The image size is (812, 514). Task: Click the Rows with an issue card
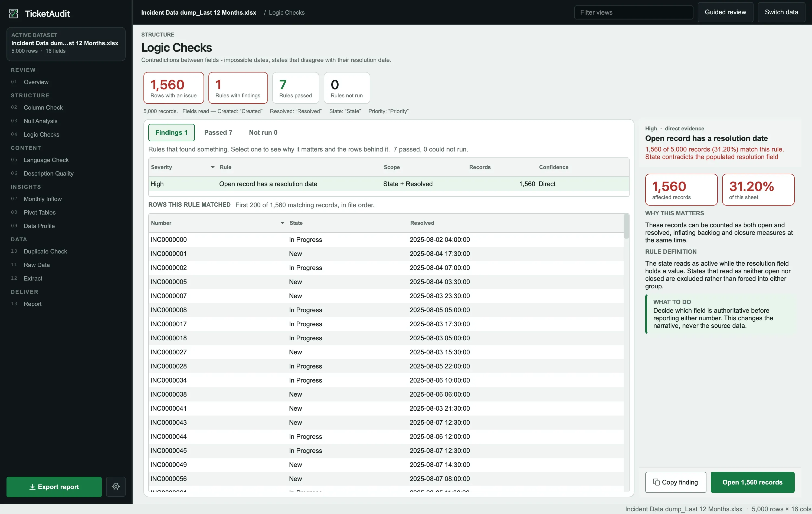click(x=174, y=88)
